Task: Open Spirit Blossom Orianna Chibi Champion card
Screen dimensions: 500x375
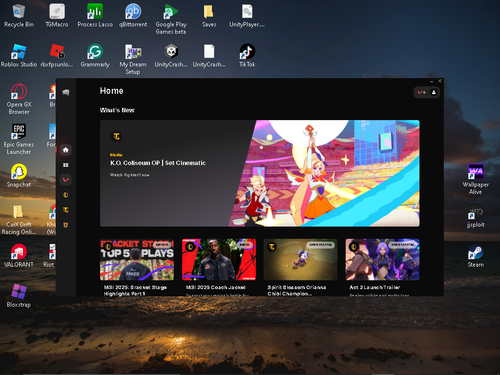Action: pyautogui.click(x=301, y=259)
